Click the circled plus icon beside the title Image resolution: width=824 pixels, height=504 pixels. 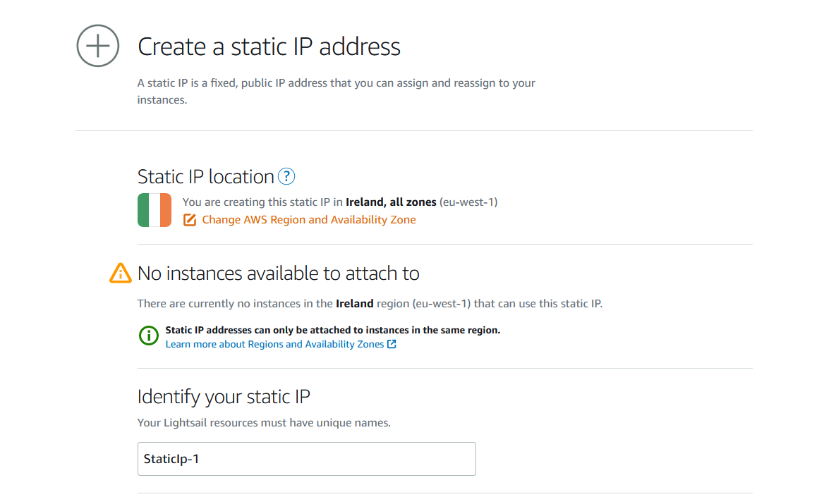point(98,46)
